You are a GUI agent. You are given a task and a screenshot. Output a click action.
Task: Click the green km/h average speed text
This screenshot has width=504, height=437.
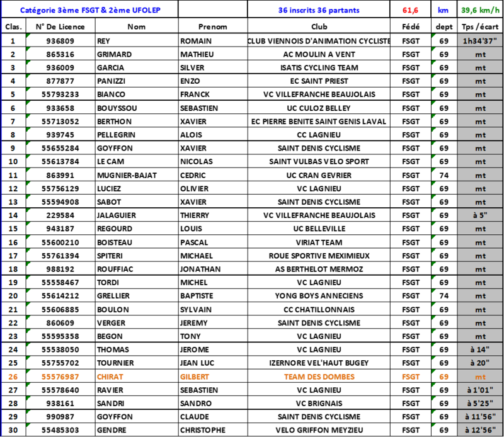coord(480,11)
